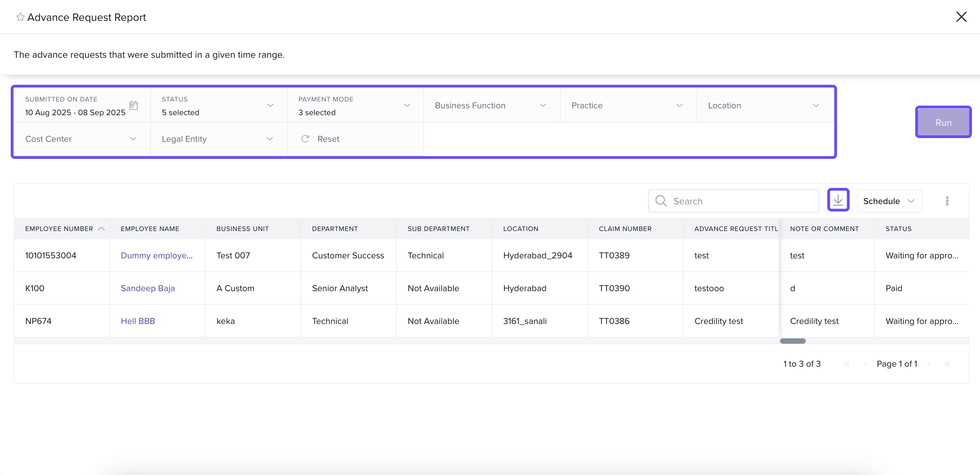Expand the Status filter dropdown

(270, 106)
